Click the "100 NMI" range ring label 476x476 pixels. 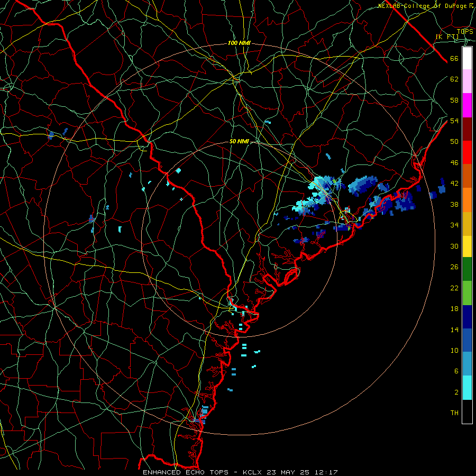coord(239,43)
